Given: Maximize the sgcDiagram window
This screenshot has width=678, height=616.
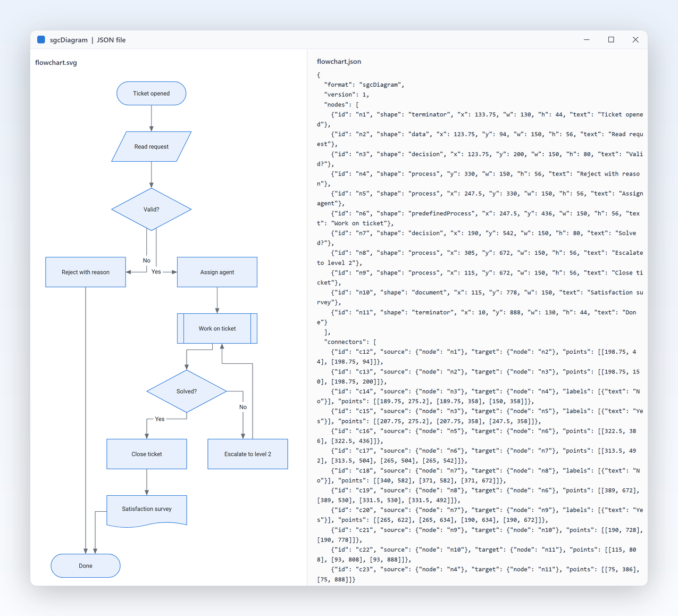Looking at the screenshot, I should [611, 40].
